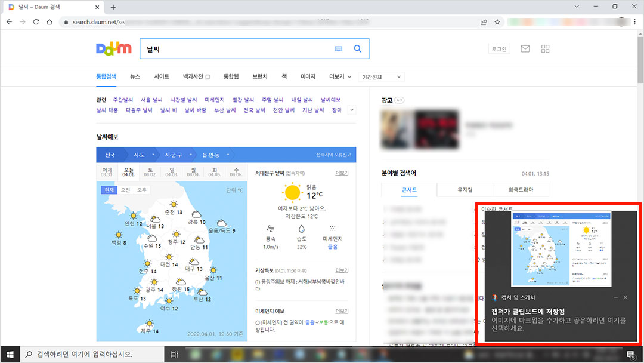
Task: Open 시·군·구 region dropdown
Action: pyautogui.click(x=178, y=155)
